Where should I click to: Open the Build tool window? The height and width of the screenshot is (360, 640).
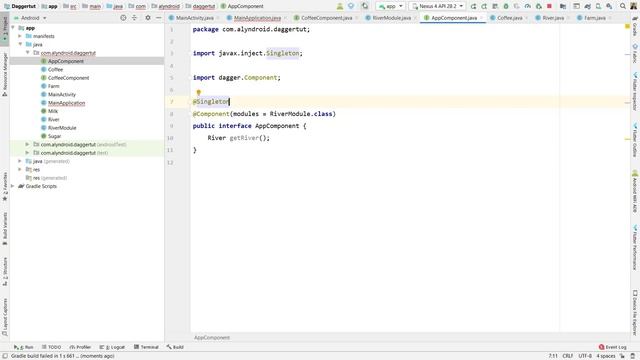(175, 347)
